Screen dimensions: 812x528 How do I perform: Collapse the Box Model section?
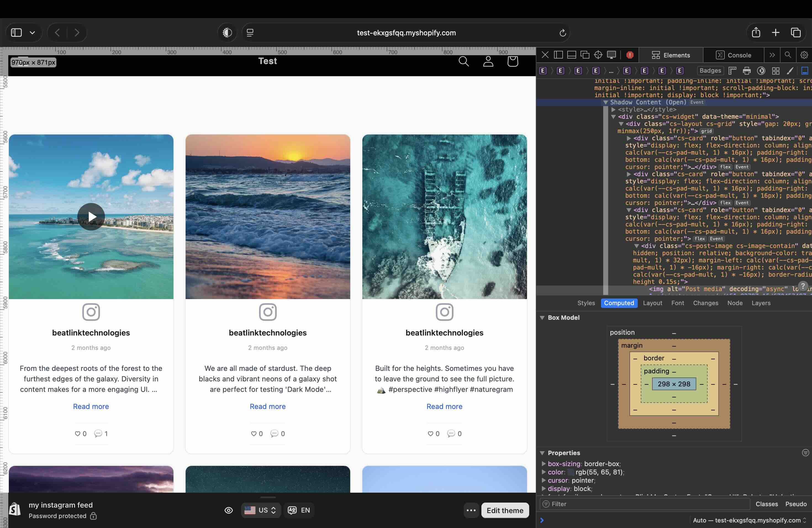[542, 318]
